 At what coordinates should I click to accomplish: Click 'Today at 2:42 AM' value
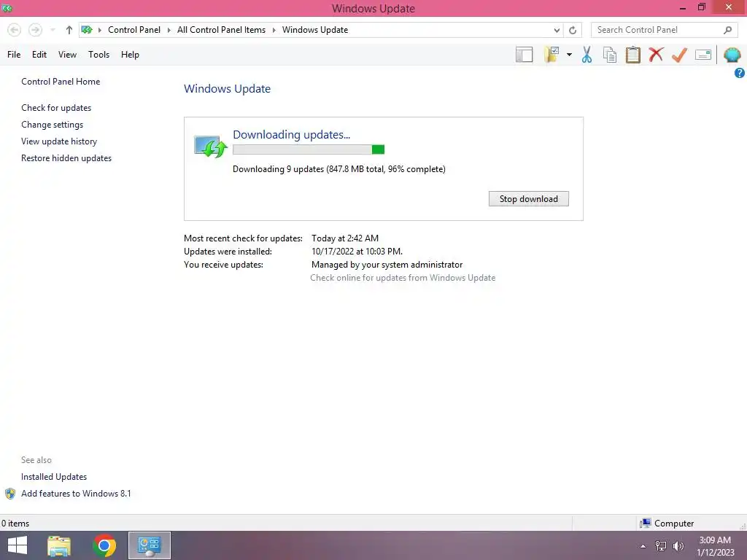coord(345,238)
